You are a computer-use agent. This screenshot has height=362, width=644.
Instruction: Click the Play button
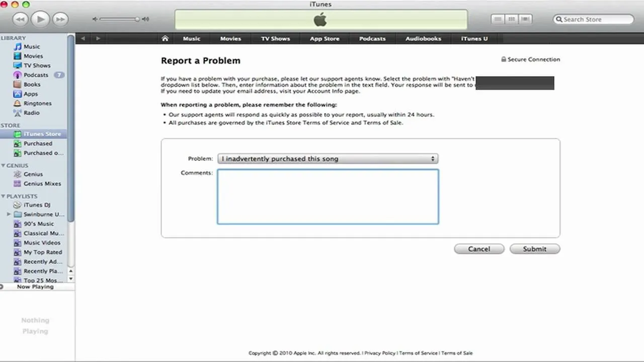click(x=40, y=20)
